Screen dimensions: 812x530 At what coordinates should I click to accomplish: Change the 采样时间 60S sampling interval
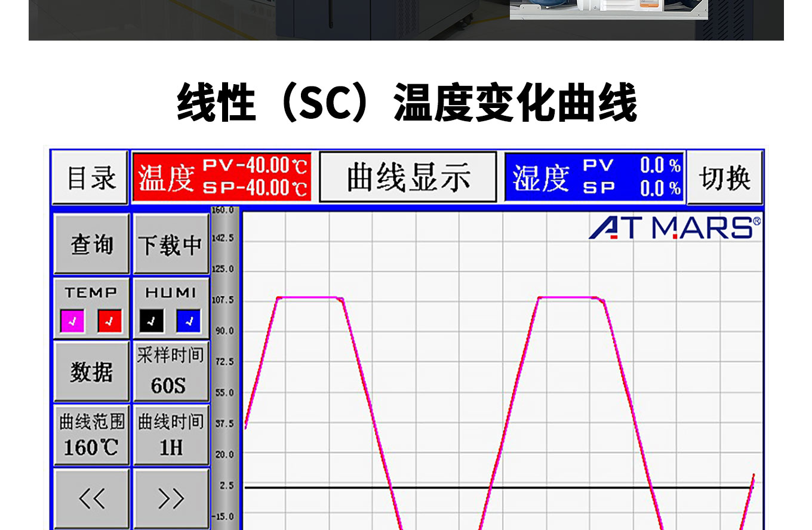(171, 371)
